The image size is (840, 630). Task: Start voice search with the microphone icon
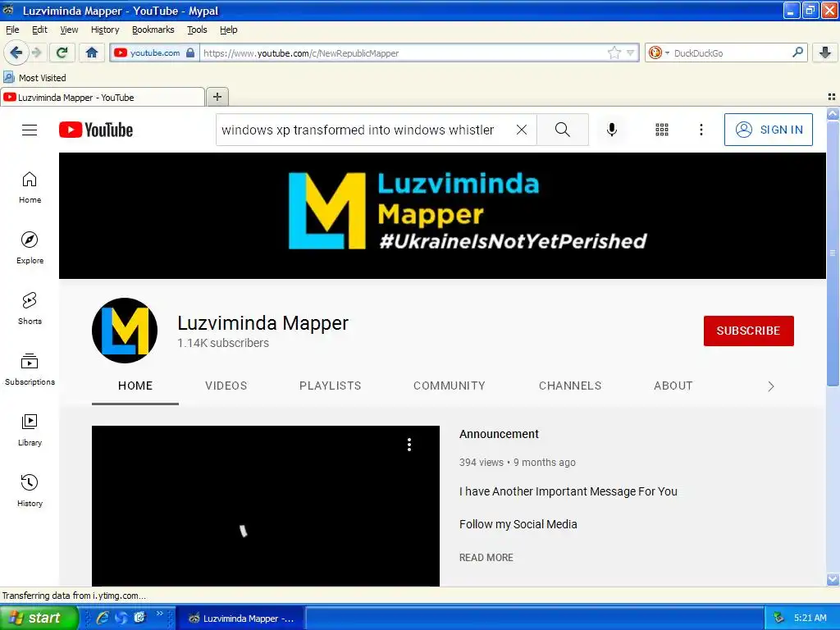(612, 130)
